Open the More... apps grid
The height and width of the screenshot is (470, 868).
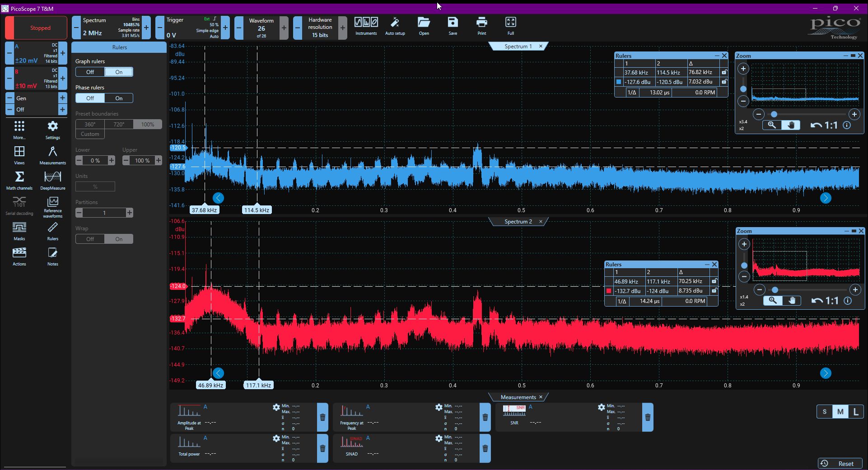pyautogui.click(x=19, y=130)
